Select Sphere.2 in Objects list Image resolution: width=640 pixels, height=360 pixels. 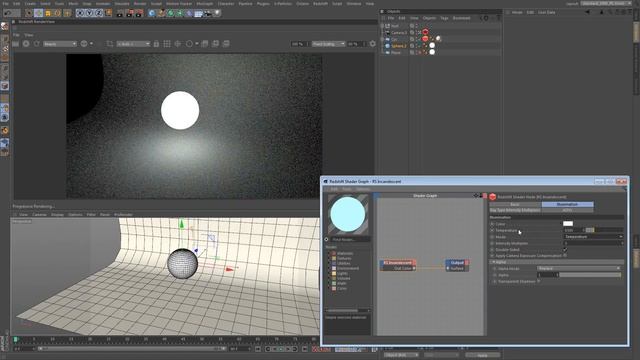click(x=399, y=46)
